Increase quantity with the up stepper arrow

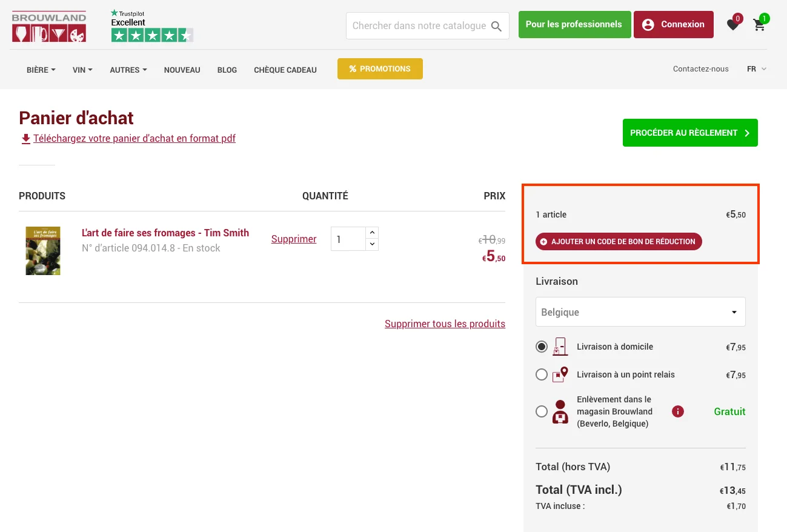tap(371, 232)
